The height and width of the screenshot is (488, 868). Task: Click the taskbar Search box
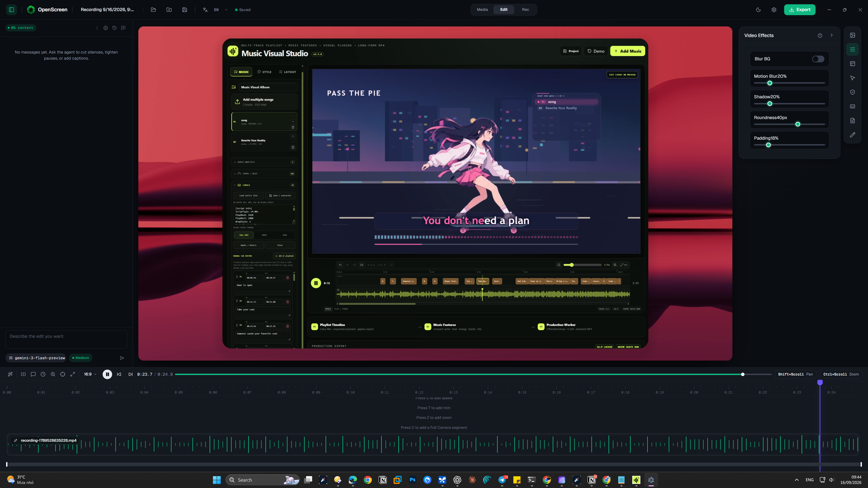[263, 480]
